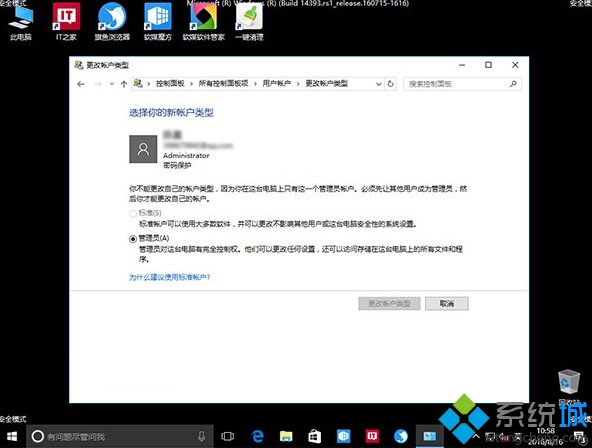Open File Explorer from the taskbar
The width and height of the screenshot is (592, 448).
point(286,436)
